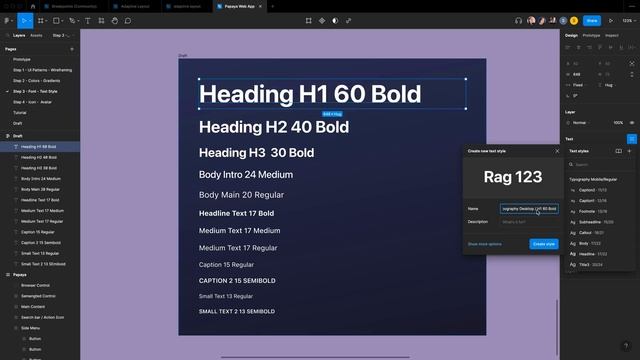Select the Frame tool
Image resolution: width=640 pixels, height=360 pixels.
coord(40,21)
